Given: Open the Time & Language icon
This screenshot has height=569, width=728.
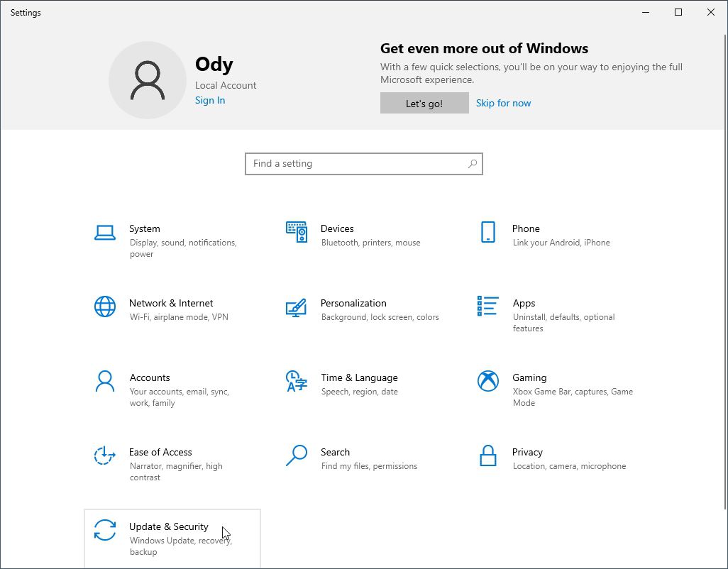Looking at the screenshot, I should 296,381.
